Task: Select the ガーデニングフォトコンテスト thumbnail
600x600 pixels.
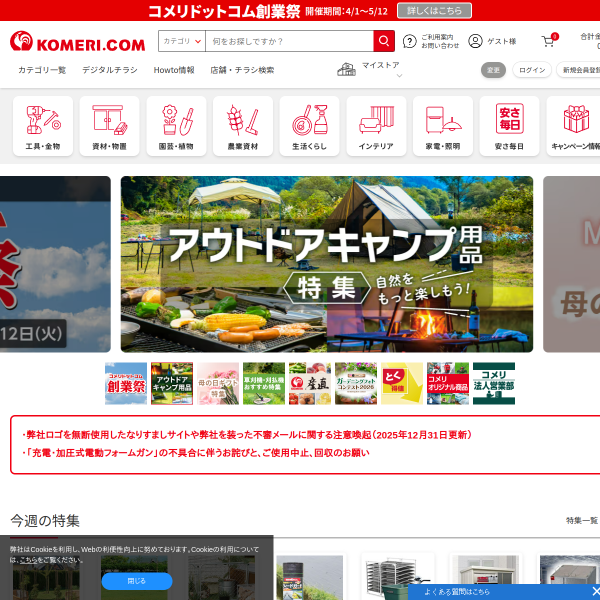Action: 356,383
